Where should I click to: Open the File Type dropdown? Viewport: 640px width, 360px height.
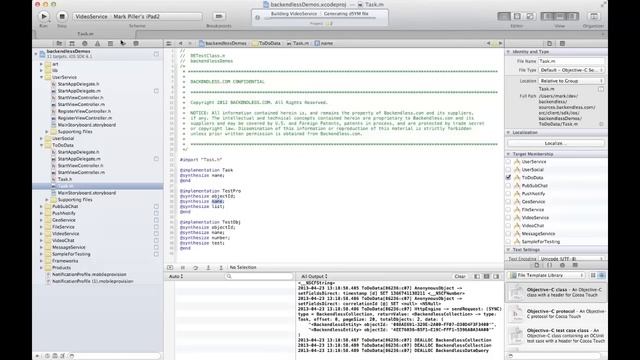click(571, 70)
